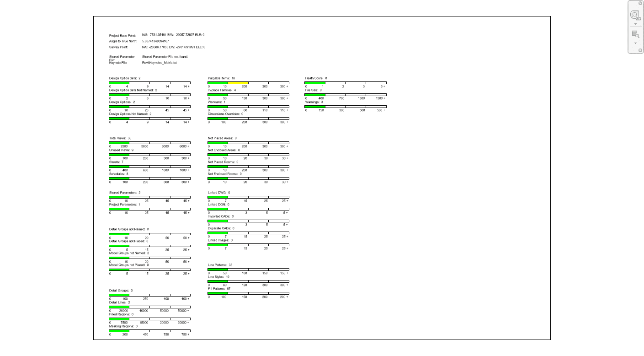Click the 'Detail Lines: 2' label
This screenshot has height=356, width=644.
pyautogui.click(x=120, y=302)
